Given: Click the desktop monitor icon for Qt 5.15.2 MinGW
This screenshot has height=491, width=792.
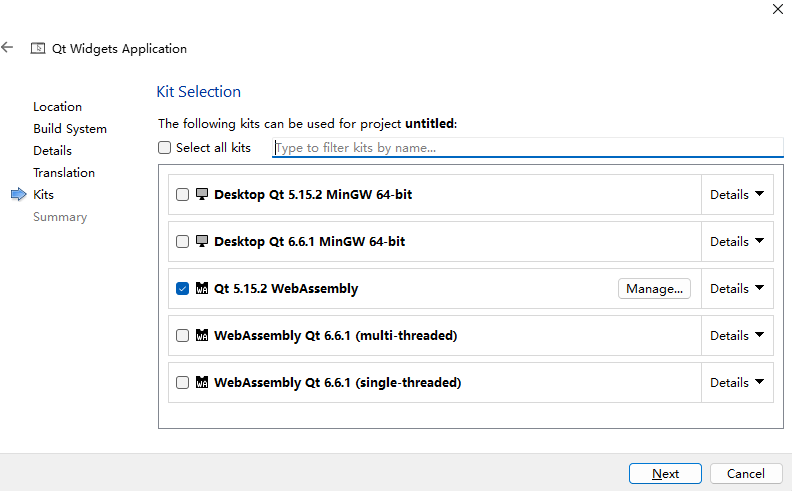Looking at the screenshot, I should tap(202, 194).
